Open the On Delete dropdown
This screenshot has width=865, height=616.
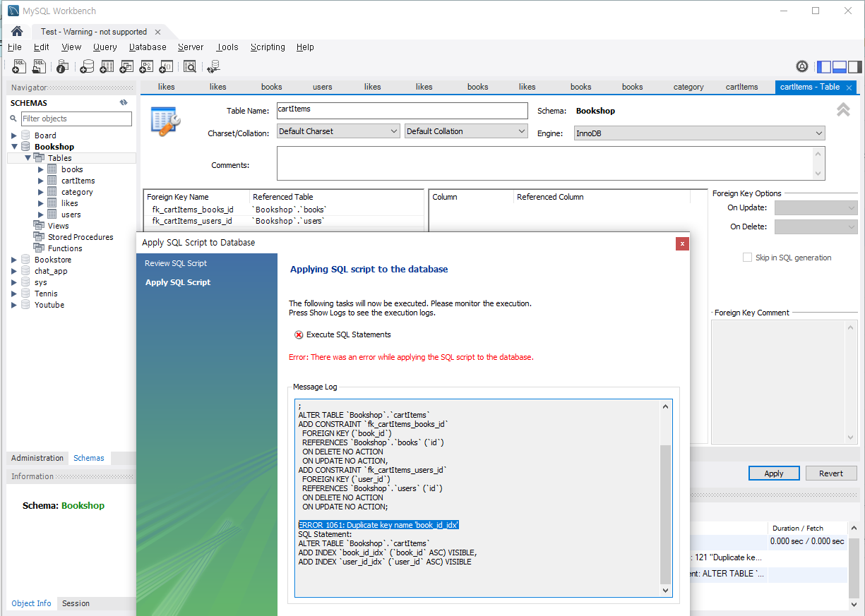(x=816, y=227)
